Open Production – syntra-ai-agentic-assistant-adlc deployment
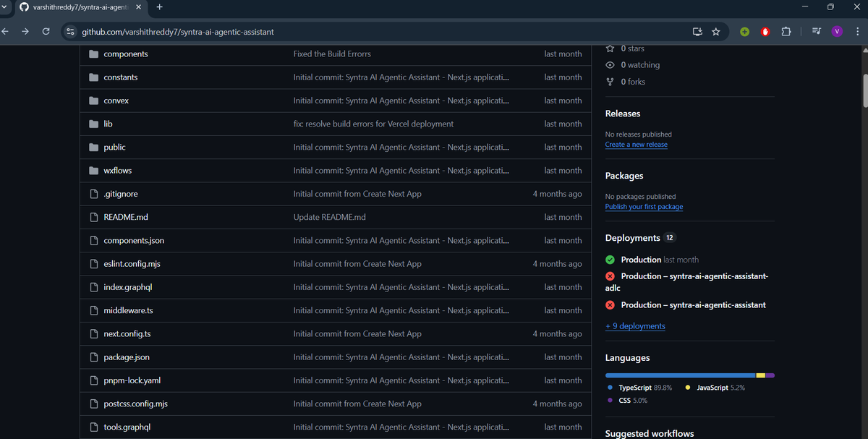The image size is (868, 439). [x=686, y=282]
